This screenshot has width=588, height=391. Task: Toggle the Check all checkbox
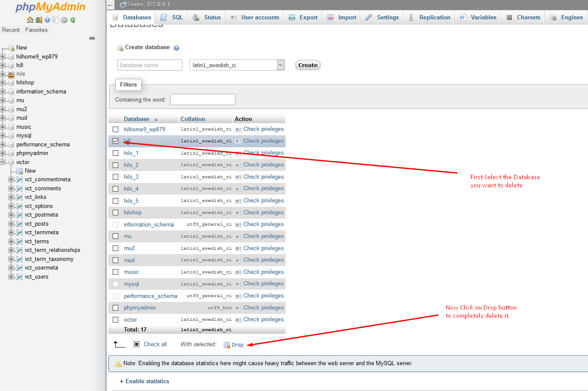tap(136, 344)
